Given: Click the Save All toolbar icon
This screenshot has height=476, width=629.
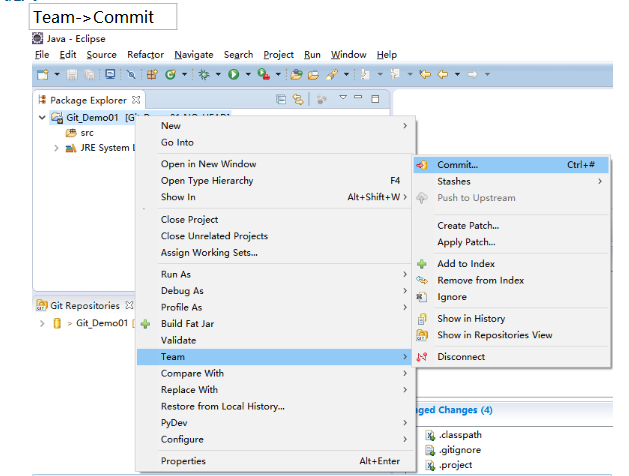Looking at the screenshot, I should [x=89, y=75].
